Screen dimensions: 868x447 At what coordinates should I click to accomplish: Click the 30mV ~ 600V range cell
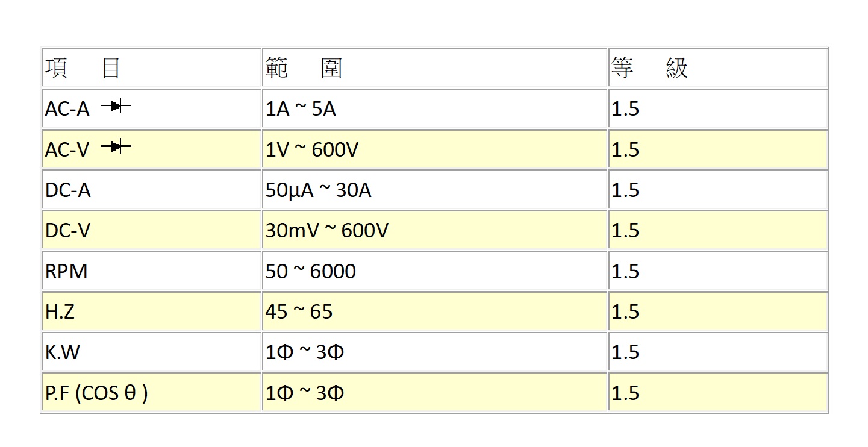tap(435, 230)
